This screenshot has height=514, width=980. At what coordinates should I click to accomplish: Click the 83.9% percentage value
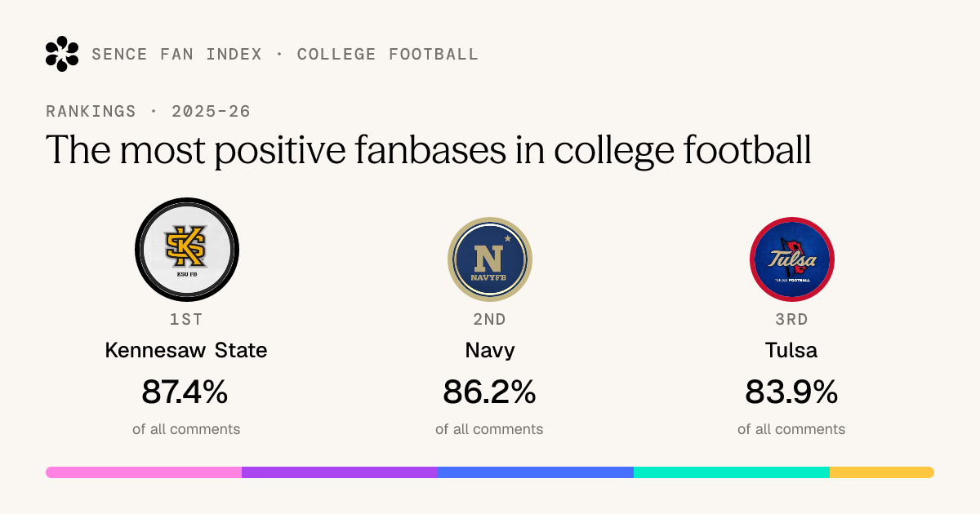pyautogui.click(x=791, y=392)
